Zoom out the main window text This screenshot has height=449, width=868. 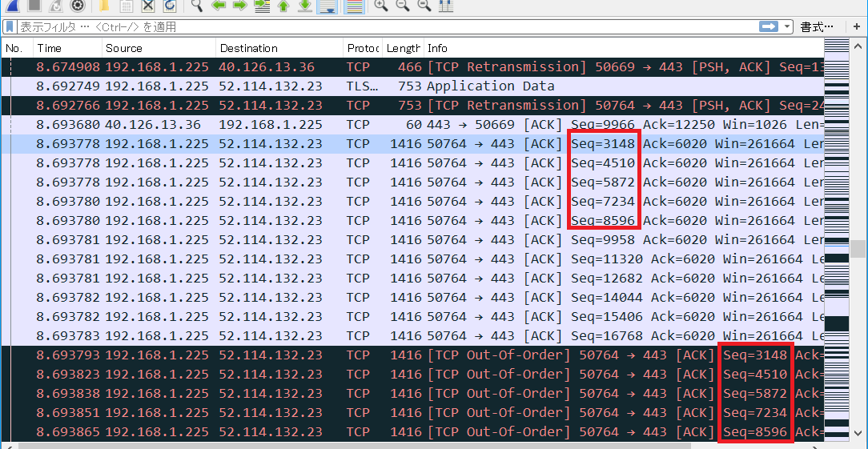[403, 6]
